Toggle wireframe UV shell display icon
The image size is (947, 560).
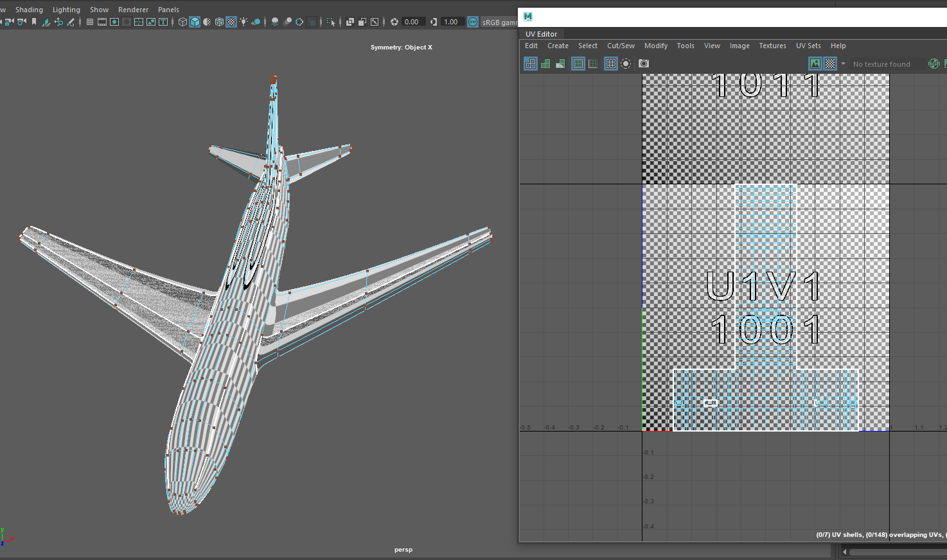click(531, 64)
